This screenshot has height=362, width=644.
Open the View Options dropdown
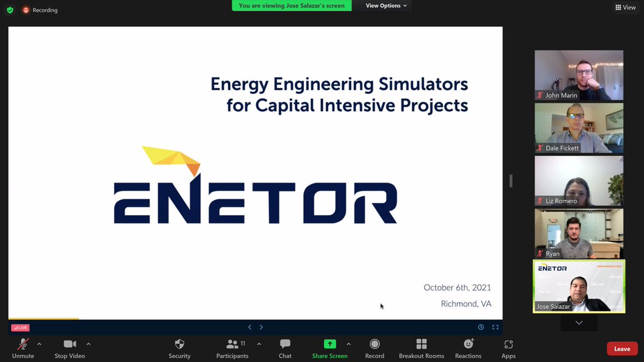point(386,5)
